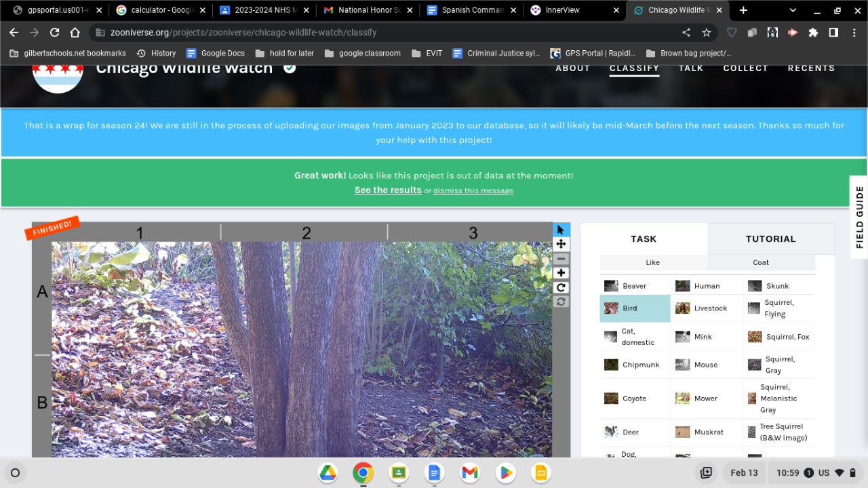Reset the image view

[x=561, y=302]
